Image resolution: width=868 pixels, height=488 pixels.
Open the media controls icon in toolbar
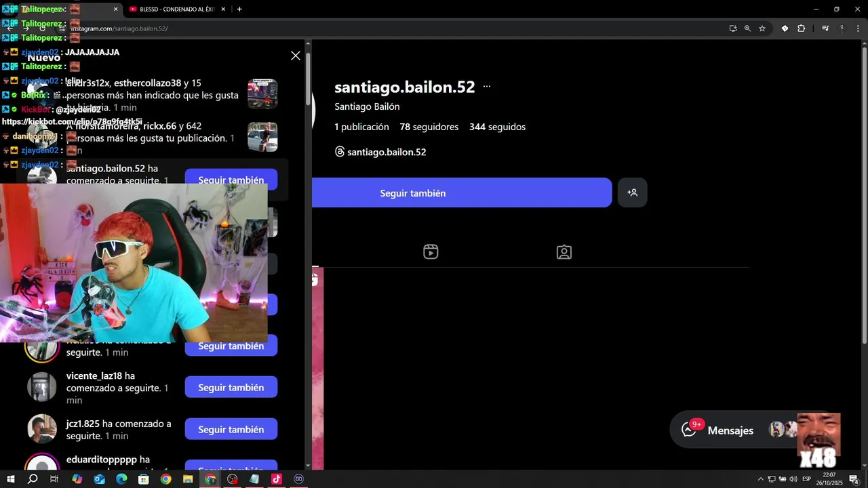(825, 28)
